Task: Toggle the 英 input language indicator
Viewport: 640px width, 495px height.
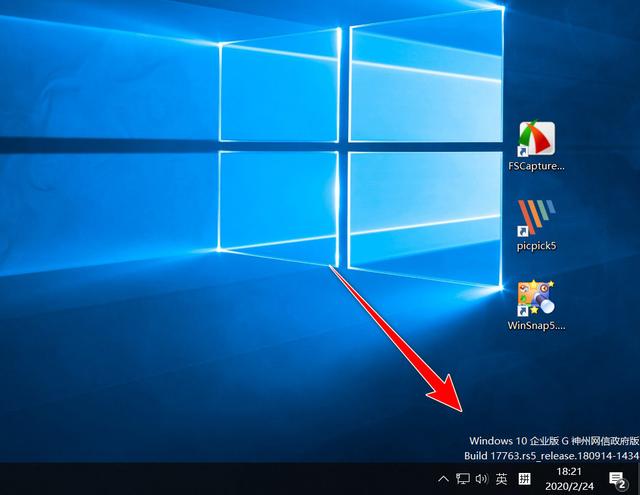Action: point(502,479)
